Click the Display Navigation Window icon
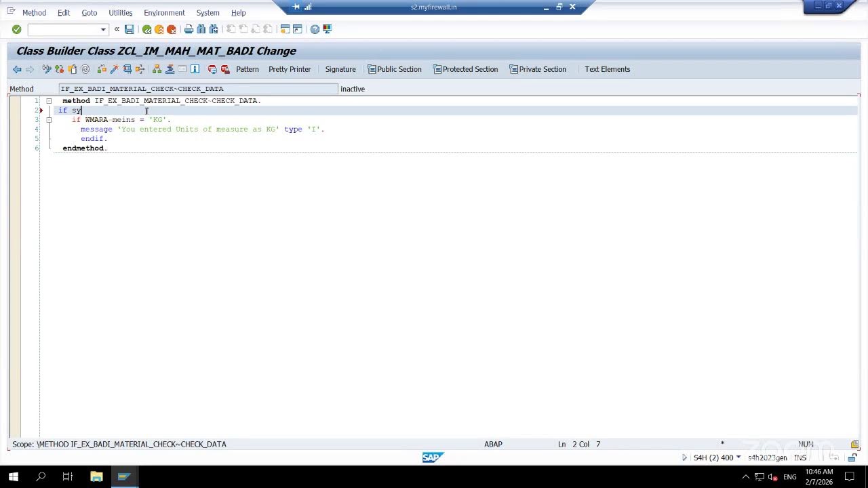 170,69
